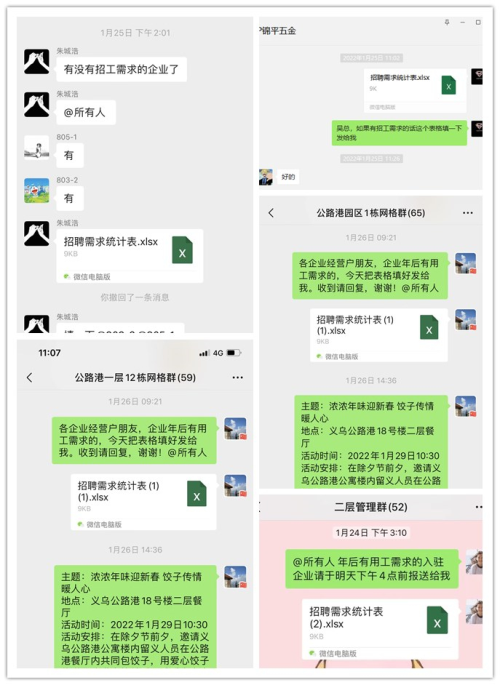Viewport: 500px width, 685px height.
Task: Tap 朱城浩's avatar beside 有没有招工需求的企业了
Action: [x=37, y=61]
